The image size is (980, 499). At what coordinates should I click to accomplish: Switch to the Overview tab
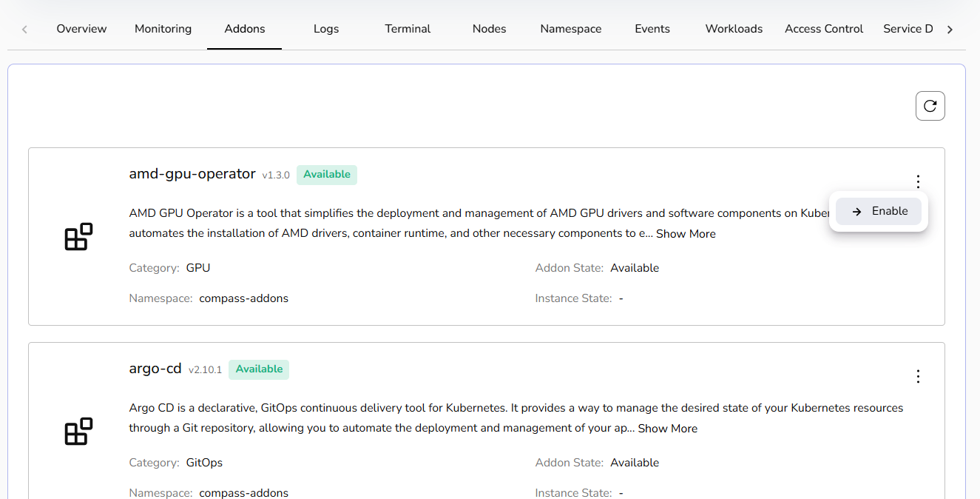click(x=81, y=29)
